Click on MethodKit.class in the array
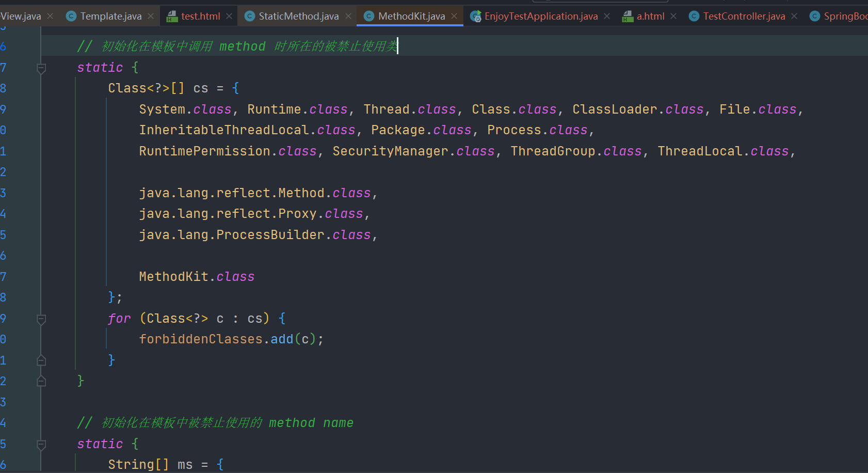The height and width of the screenshot is (473, 868). click(x=197, y=277)
